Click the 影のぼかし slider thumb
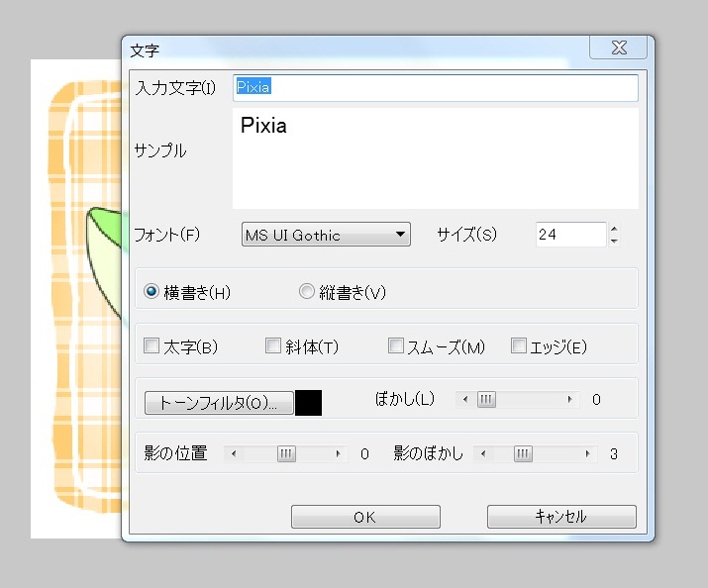Viewport: 708px width, 588px height. [523, 453]
